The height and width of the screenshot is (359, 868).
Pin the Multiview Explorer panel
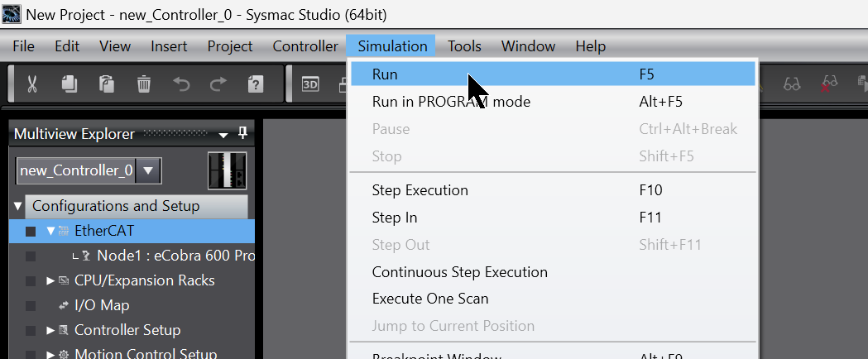[x=242, y=133]
